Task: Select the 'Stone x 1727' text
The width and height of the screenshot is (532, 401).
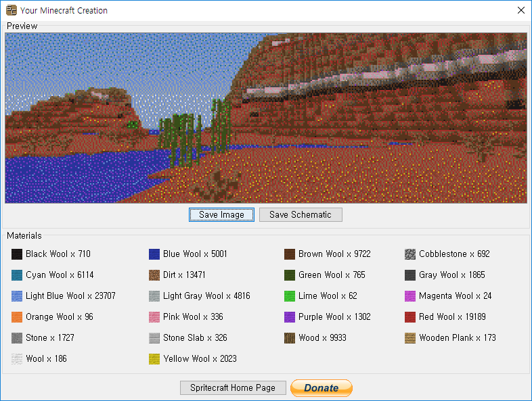Action: (x=50, y=338)
